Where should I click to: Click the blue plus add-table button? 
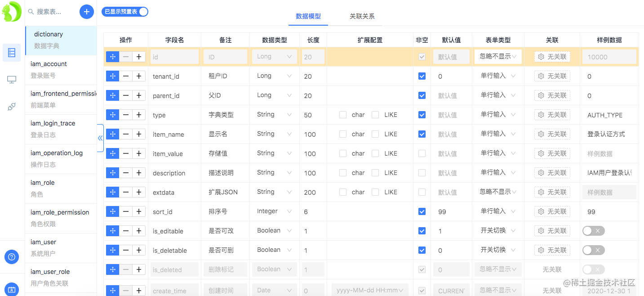87,12
